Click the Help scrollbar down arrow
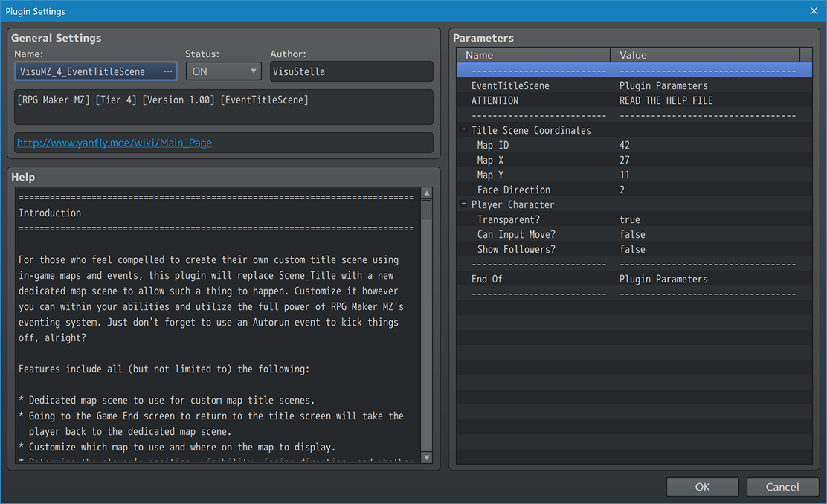827x504 pixels. [x=427, y=457]
